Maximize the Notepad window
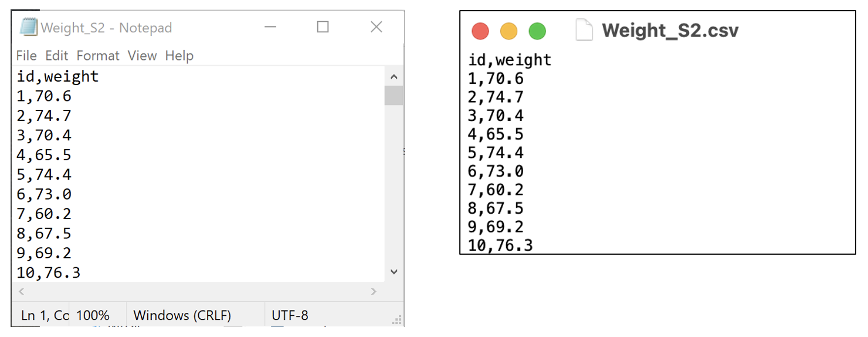The image size is (868, 337). (x=323, y=27)
